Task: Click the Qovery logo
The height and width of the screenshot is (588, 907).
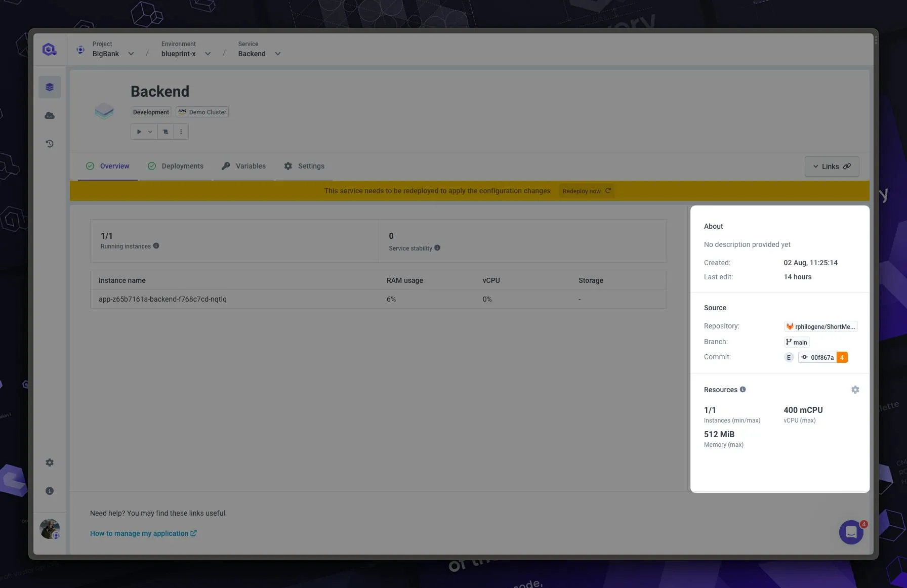Action: click(49, 49)
